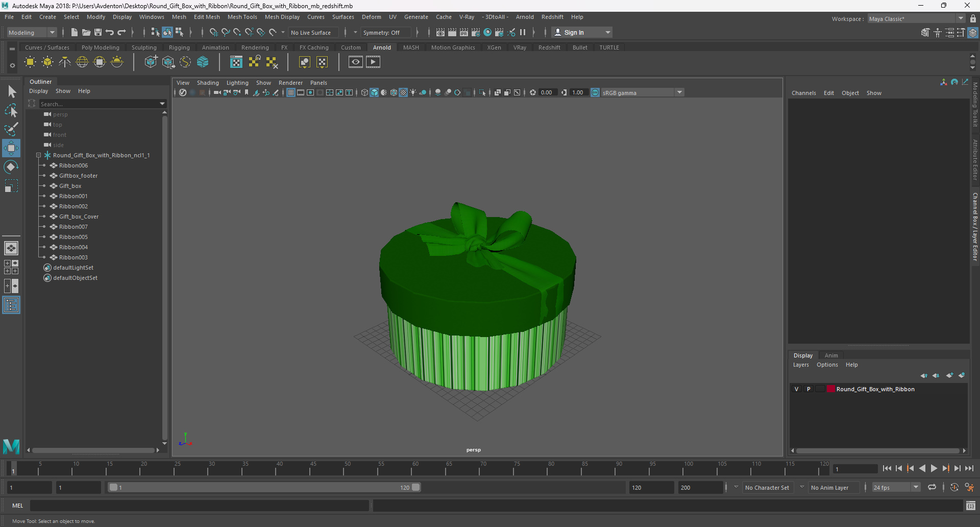980x527 pixels.
Task: Open Arnold RenderView shelf icon
Action: click(x=356, y=62)
